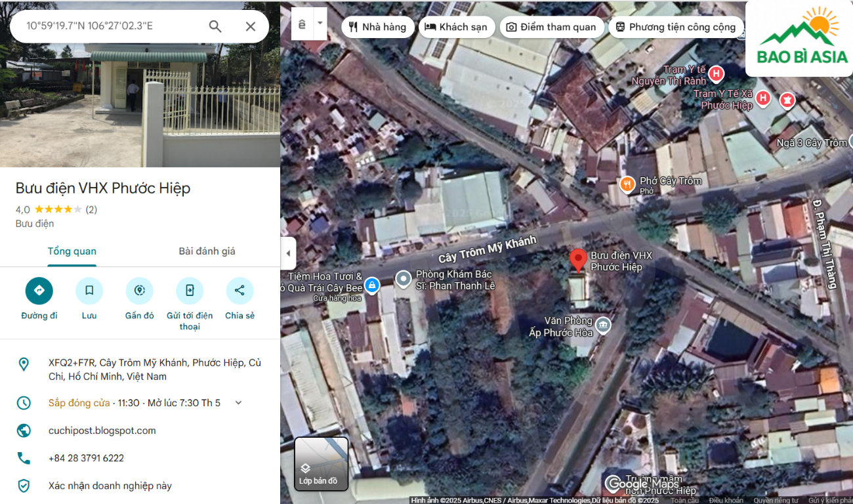Click the search magnifier icon
The image size is (853, 504).
point(215,26)
